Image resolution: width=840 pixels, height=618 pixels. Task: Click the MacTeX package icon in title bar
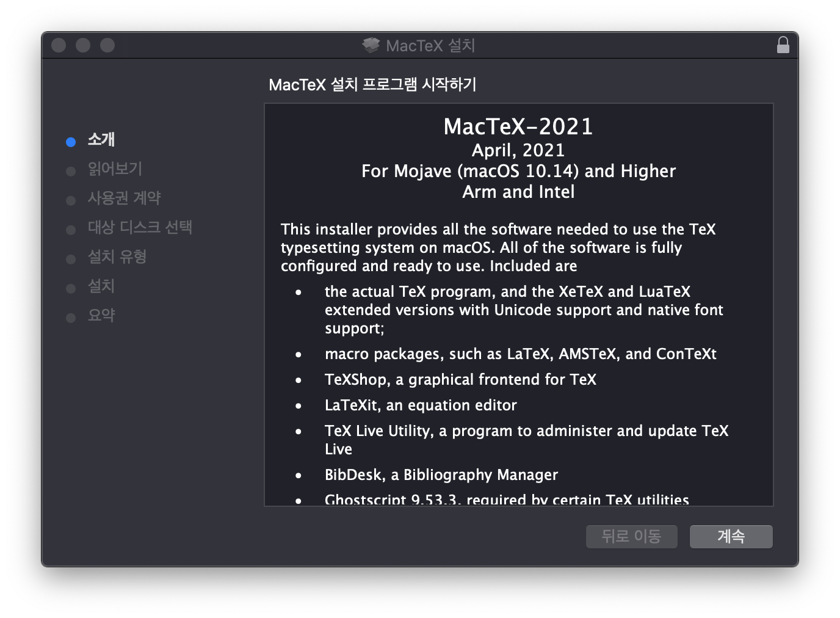(371, 45)
